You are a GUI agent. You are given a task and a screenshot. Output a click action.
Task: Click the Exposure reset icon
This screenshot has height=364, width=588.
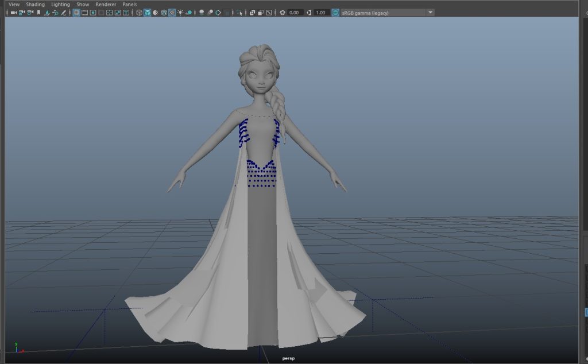click(283, 13)
